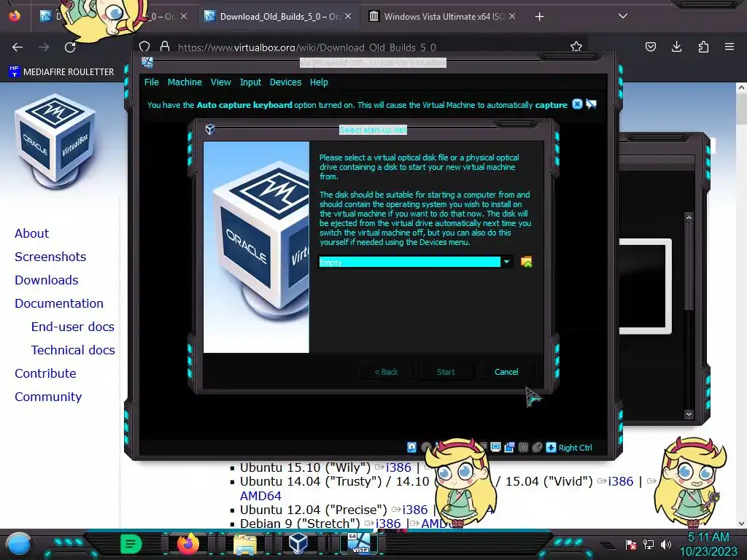Choose a virtual optical disk file icon
Image resolution: width=747 pixels, height=560 pixels.
pos(527,262)
